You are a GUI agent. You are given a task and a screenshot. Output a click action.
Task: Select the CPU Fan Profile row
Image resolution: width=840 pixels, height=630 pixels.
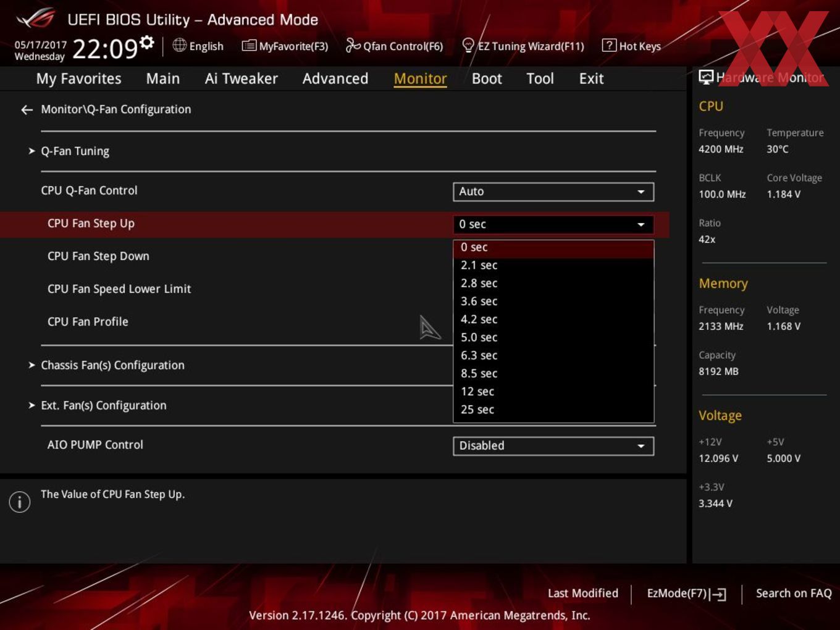point(88,322)
